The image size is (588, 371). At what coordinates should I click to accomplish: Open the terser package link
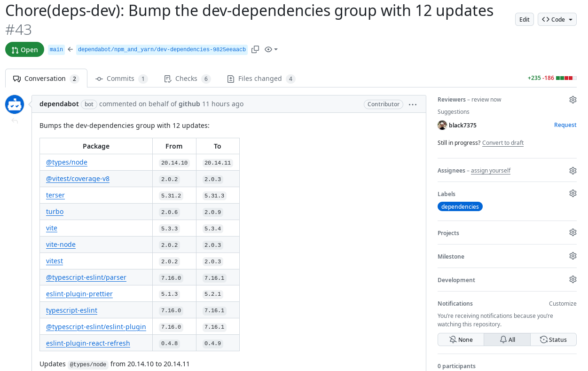click(55, 195)
